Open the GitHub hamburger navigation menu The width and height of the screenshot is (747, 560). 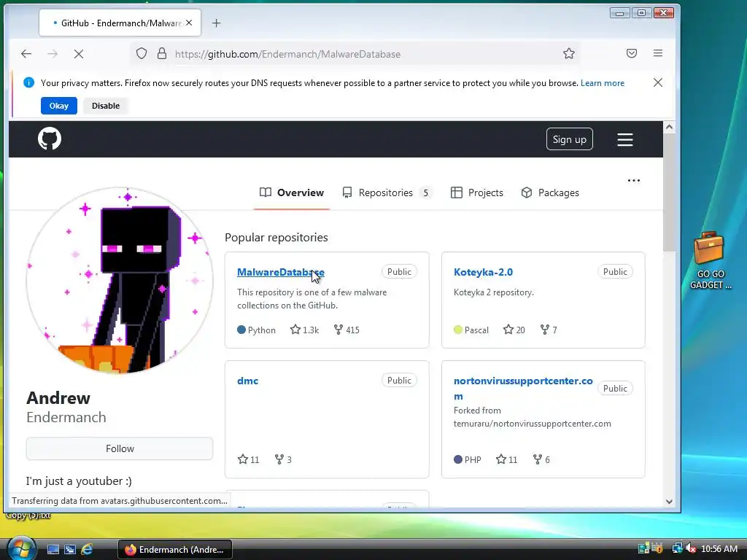pyautogui.click(x=624, y=139)
